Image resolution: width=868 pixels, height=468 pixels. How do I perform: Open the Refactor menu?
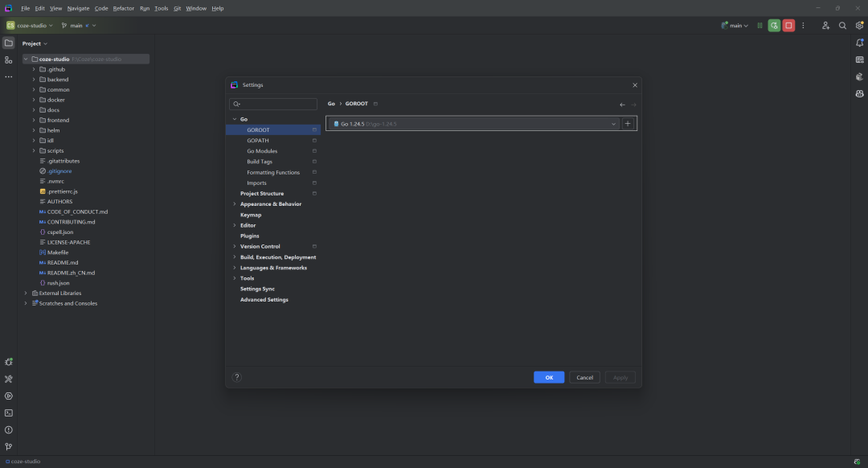click(124, 8)
